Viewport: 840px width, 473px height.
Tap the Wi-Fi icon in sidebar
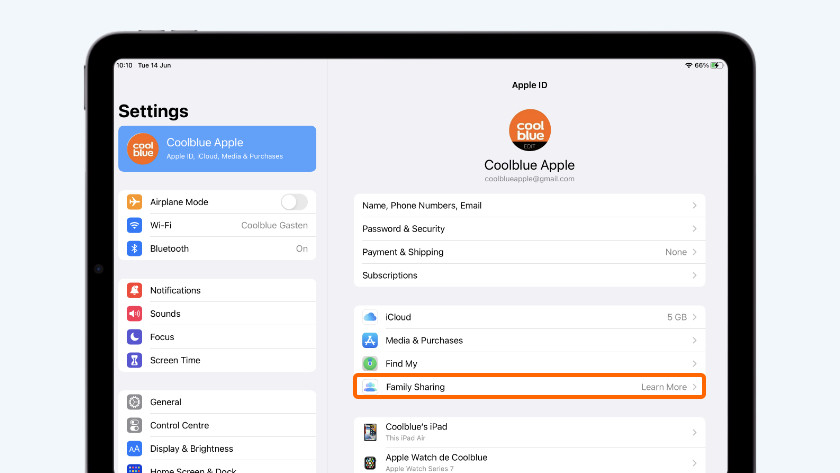coord(134,225)
